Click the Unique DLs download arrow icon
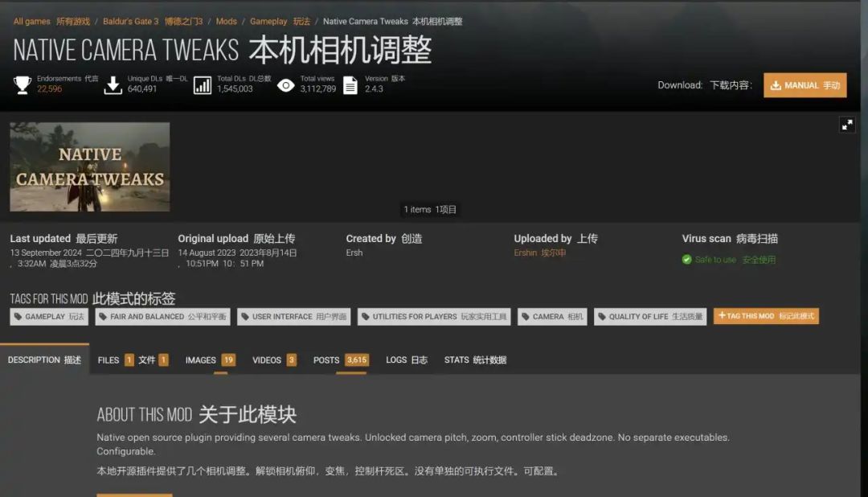868x497 pixels. click(x=113, y=84)
